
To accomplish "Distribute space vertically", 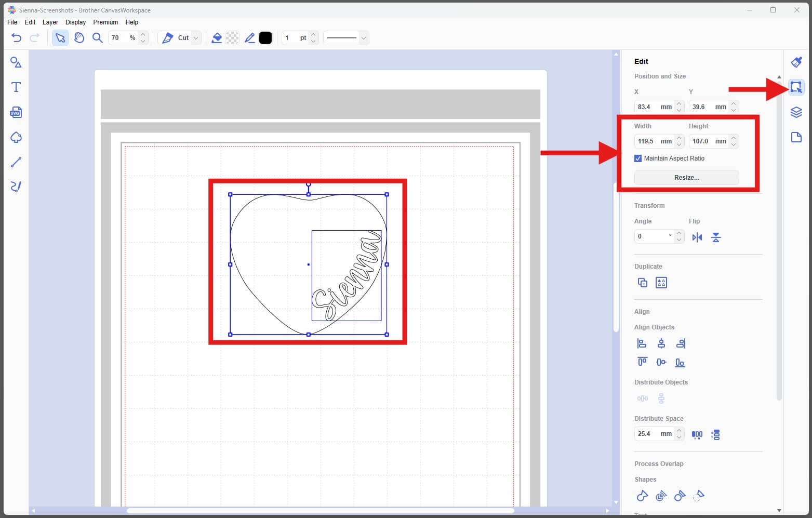I will [x=716, y=434].
